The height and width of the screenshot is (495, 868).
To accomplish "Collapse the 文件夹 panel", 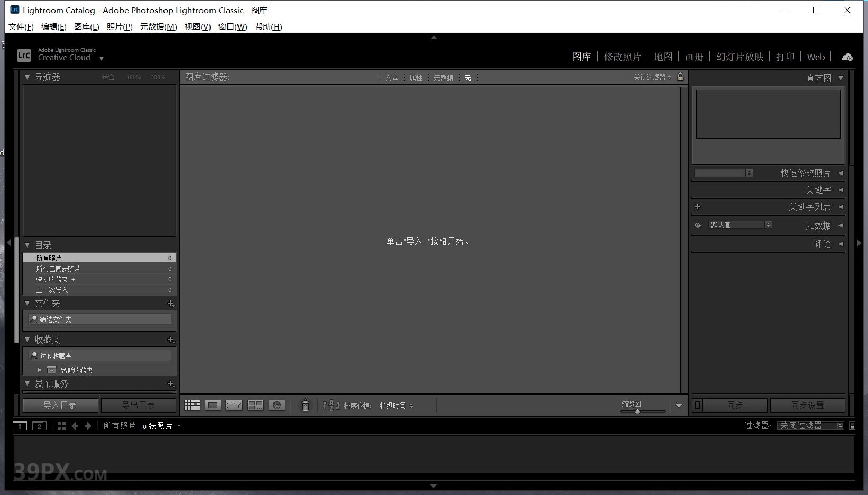I will (x=27, y=303).
